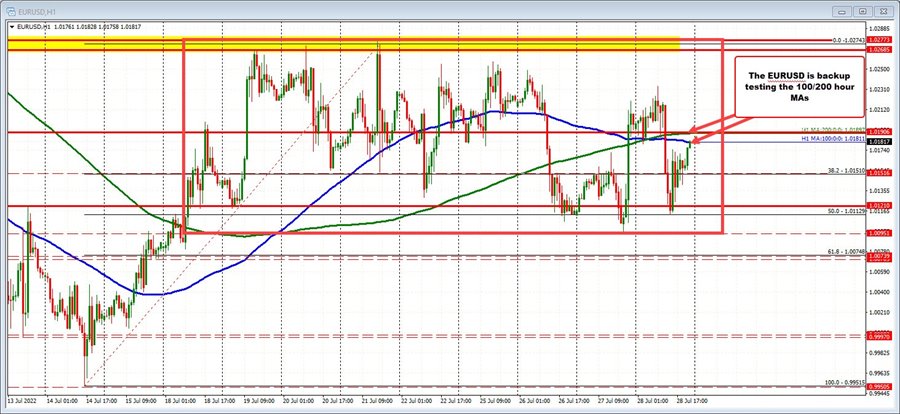Click the 1.01355 price scale value
The image size is (900, 414).
tap(879, 191)
